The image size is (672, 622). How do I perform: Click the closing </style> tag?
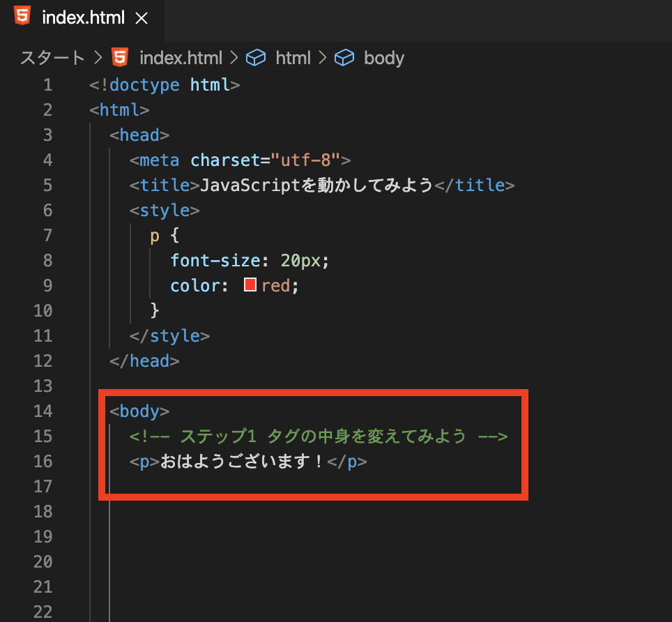click(169, 336)
